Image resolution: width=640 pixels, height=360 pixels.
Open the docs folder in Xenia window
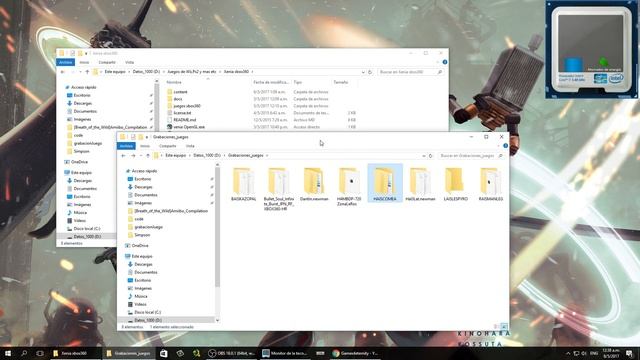[175, 99]
